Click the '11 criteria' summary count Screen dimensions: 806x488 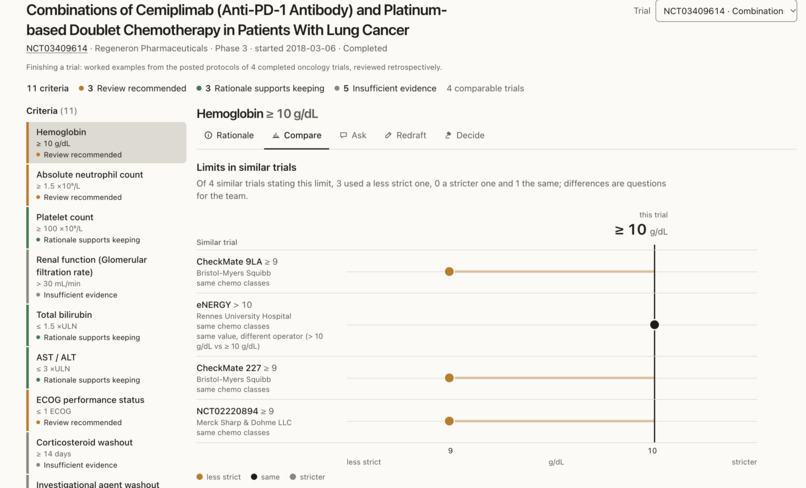click(47, 88)
